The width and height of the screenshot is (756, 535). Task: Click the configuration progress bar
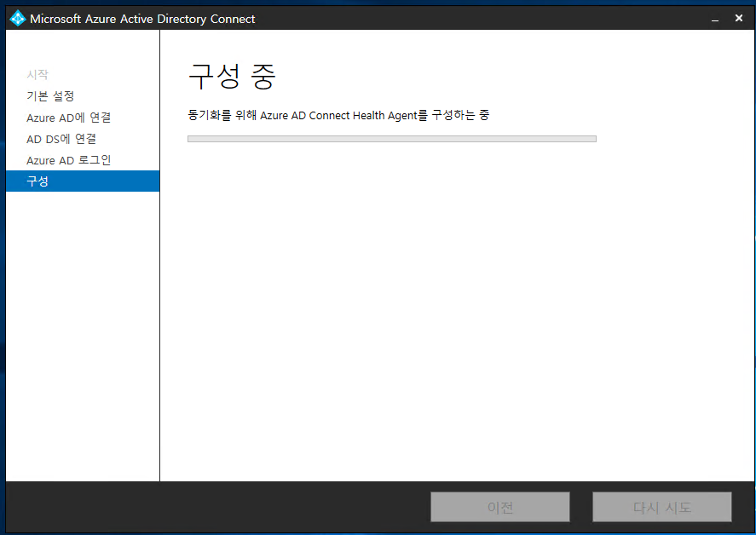(x=392, y=139)
